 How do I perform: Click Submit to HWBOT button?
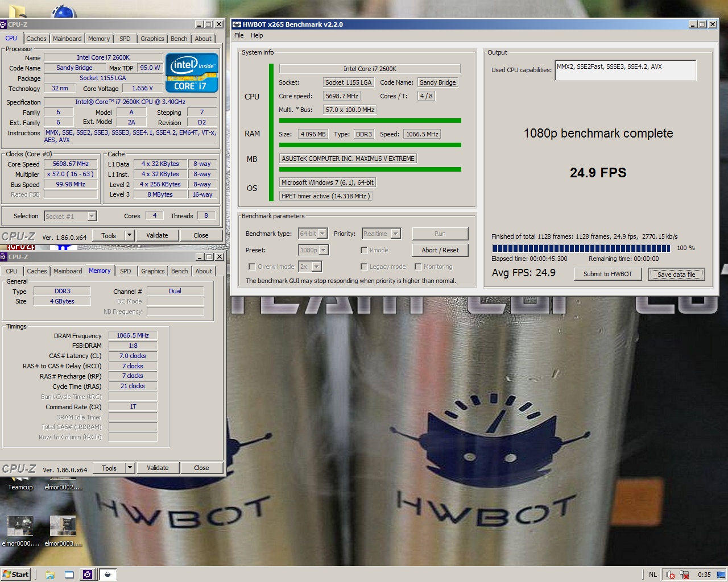click(x=608, y=274)
